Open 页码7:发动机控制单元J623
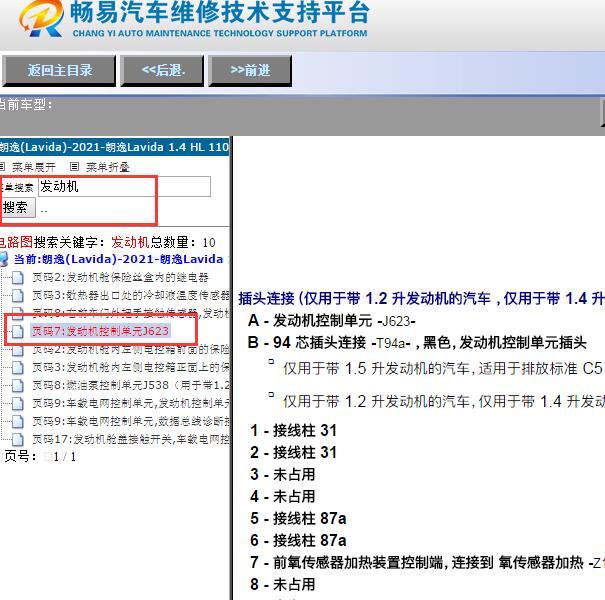Viewport: 605px width, 600px height. click(x=100, y=331)
